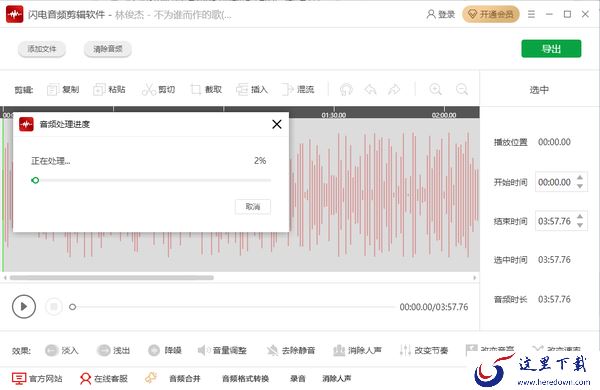This screenshot has width=600, height=390.
Task: Click the 音频时长 value 03:57.76
Action: coord(554,299)
